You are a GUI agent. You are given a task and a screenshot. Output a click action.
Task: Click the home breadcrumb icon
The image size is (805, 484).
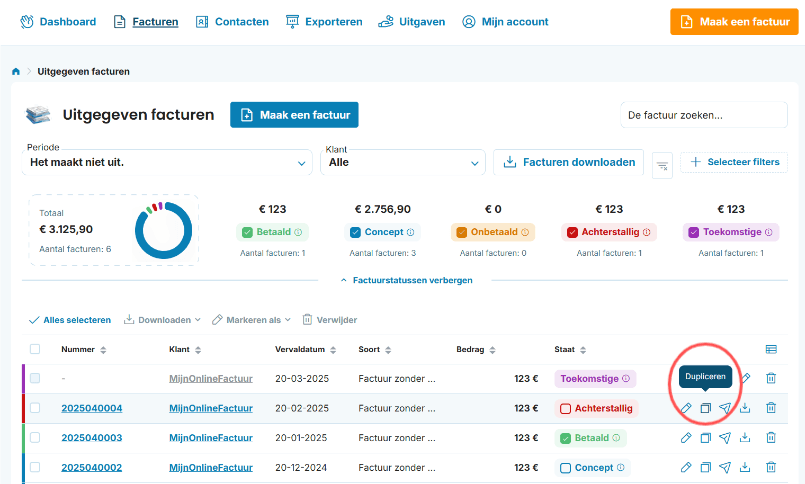[x=16, y=71]
